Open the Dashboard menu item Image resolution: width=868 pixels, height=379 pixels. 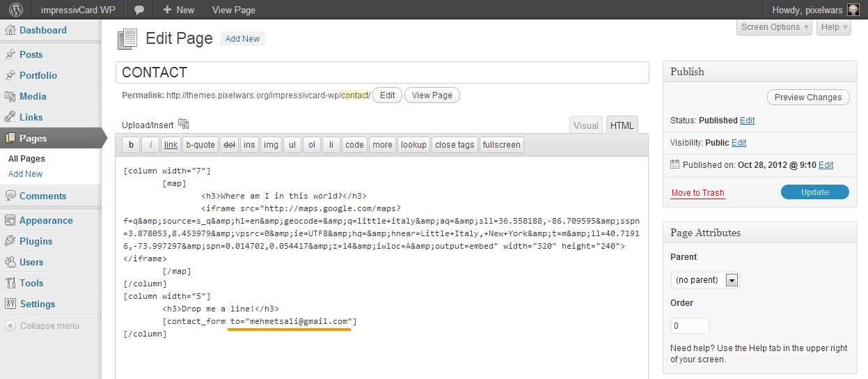click(x=42, y=31)
